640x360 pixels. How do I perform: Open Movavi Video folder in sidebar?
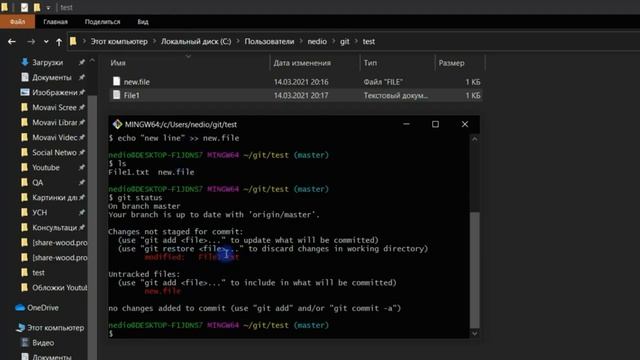(x=54, y=138)
